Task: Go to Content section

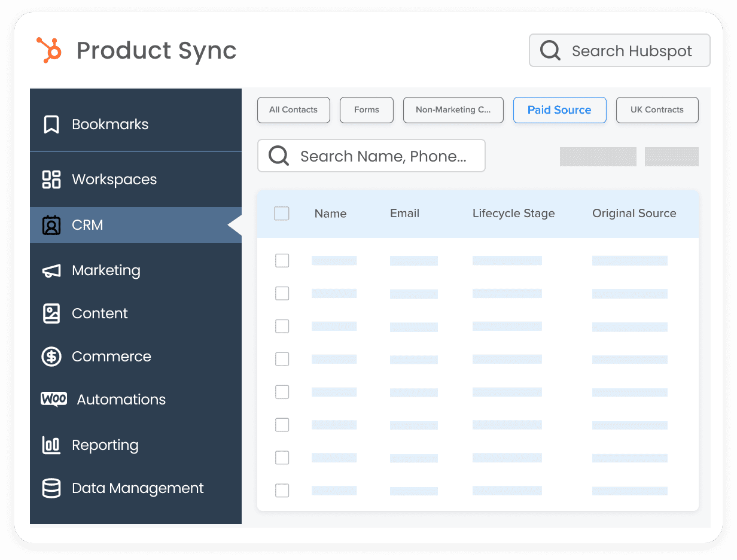Action: click(x=136, y=314)
